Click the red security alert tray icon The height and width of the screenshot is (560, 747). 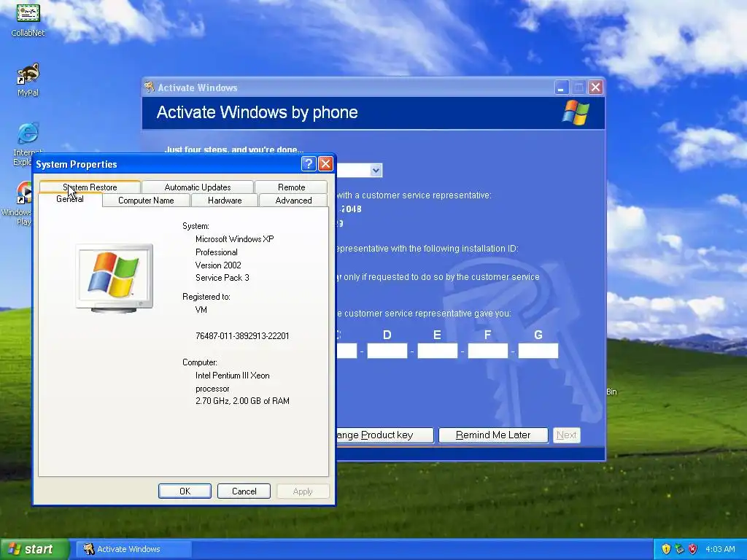tap(693, 549)
